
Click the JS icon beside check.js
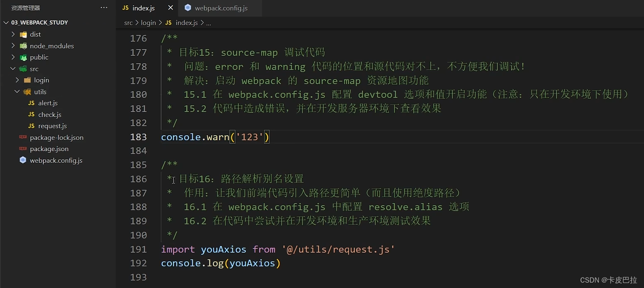tap(31, 114)
